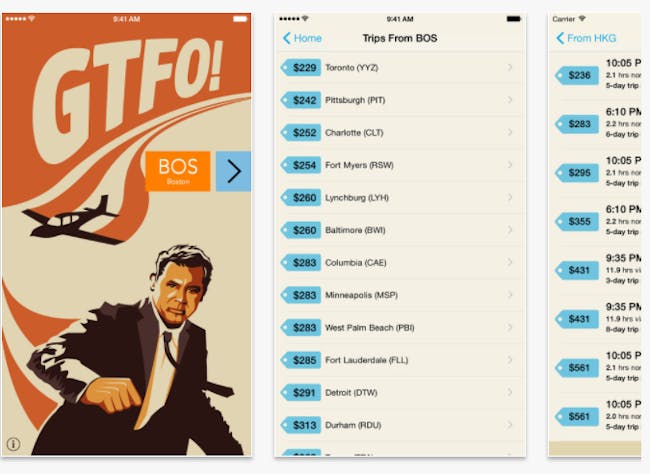Image resolution: width=650 pixels, height=474 pixels.
Task: Go back using the Home chevron
Action: click(x=302, y=38)
